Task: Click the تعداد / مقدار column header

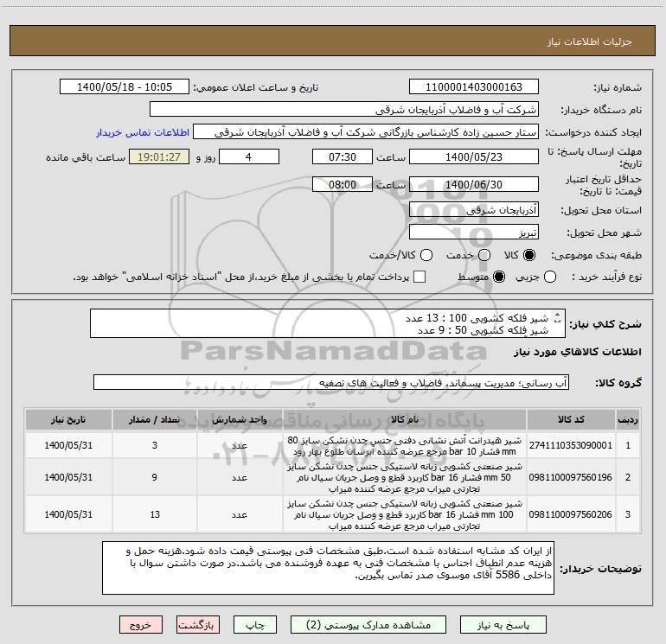Action: click(155, 419)
